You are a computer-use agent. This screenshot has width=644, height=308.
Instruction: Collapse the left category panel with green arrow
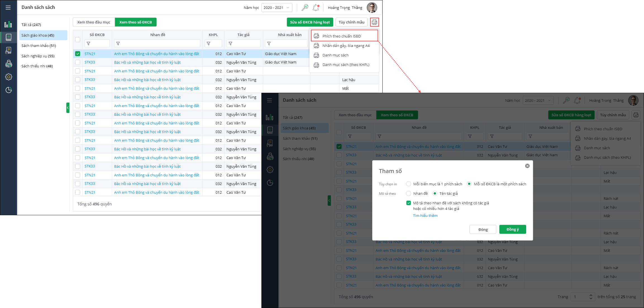(x=68, y=108)
